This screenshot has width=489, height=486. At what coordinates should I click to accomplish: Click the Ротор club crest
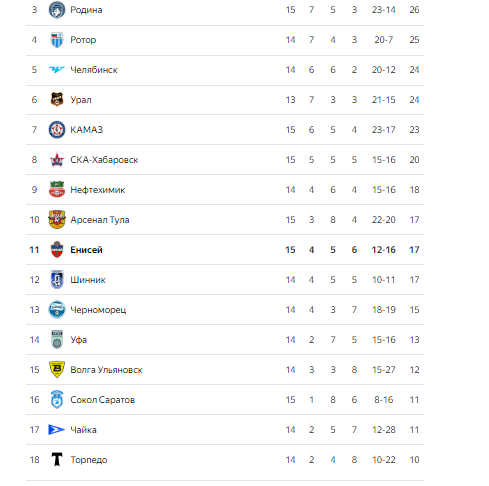(57, 40)
